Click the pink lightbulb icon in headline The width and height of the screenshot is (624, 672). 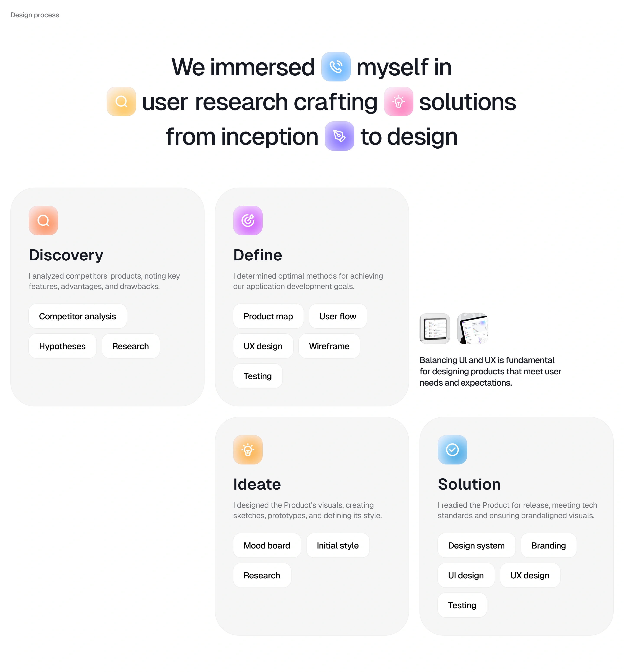point(398,101)
